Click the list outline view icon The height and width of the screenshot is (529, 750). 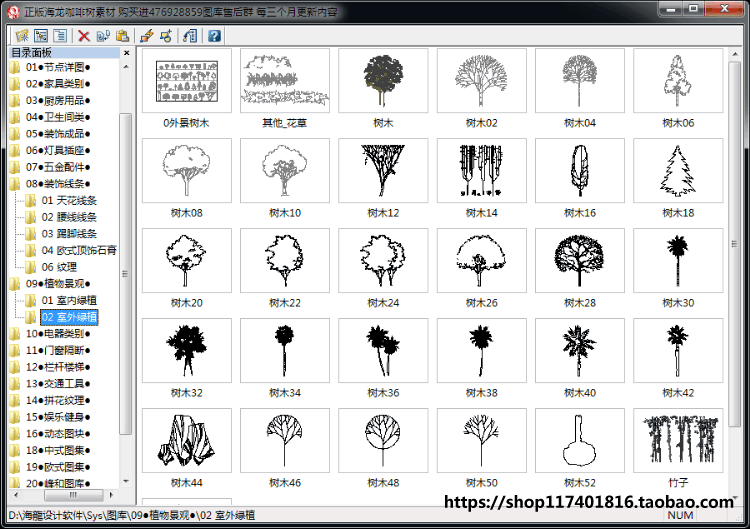click(60, 36)
